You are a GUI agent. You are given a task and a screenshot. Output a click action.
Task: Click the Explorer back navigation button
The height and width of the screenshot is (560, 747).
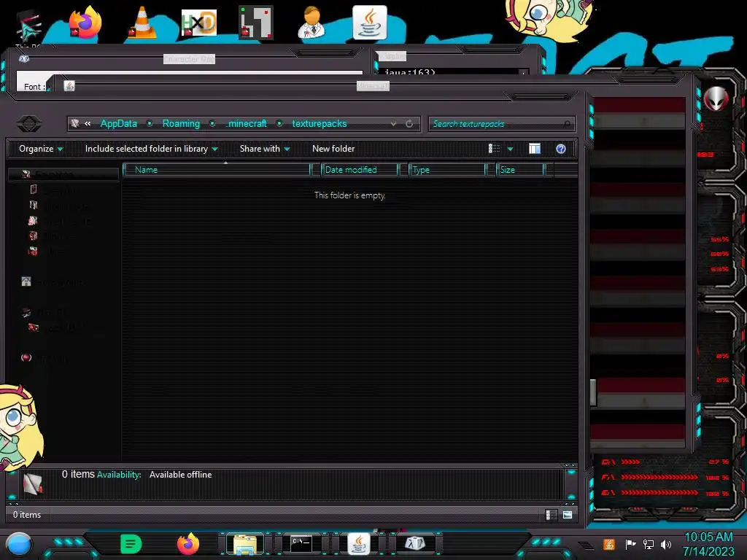pyautogui.click(x=29, y=124)
